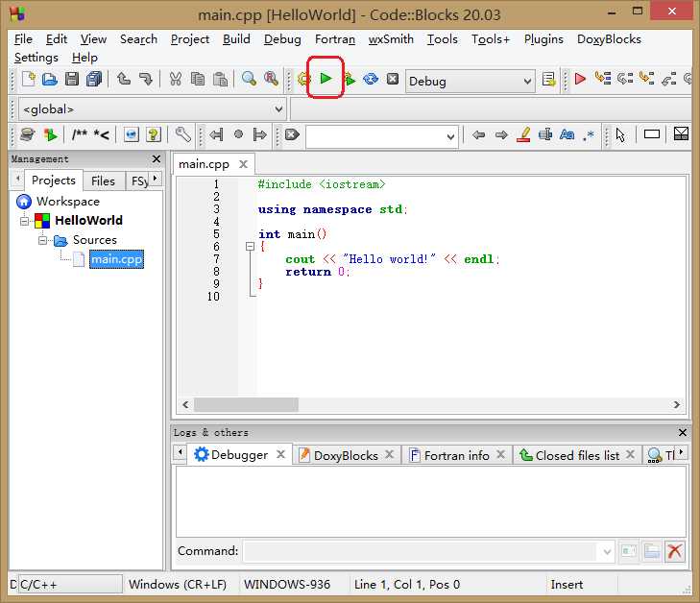Click the Paste clipboard icon
The width and height of the screenshot is (700, 603).
(x=220, y=80)
